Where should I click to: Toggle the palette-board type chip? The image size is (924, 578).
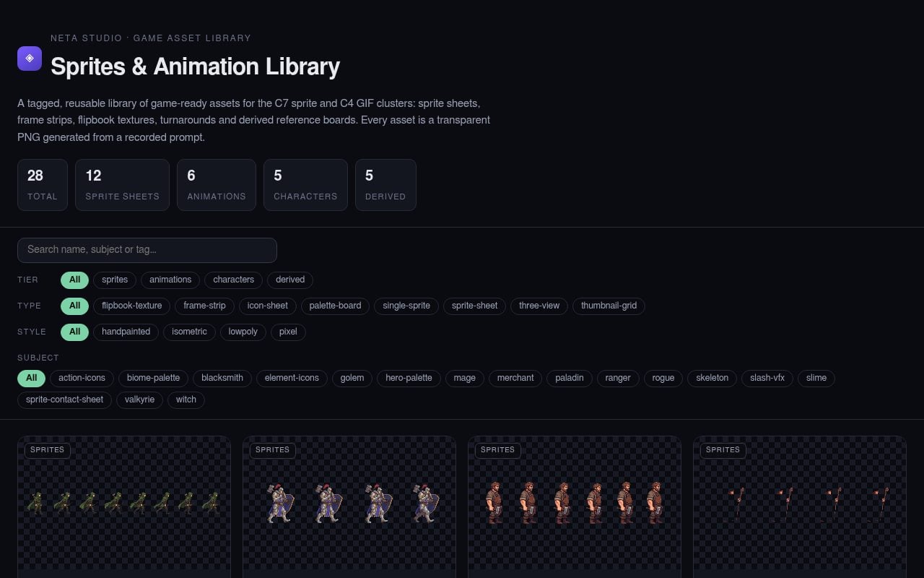click(335, 306)
